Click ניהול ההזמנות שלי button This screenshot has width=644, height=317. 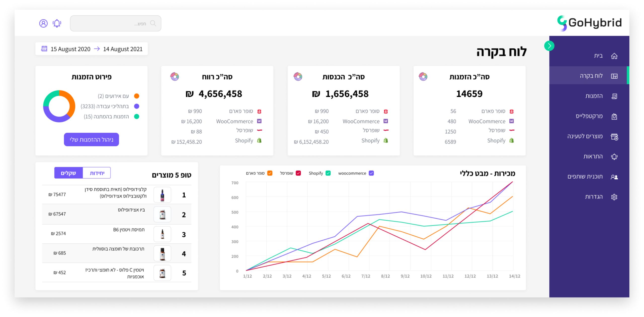point(91,139)
